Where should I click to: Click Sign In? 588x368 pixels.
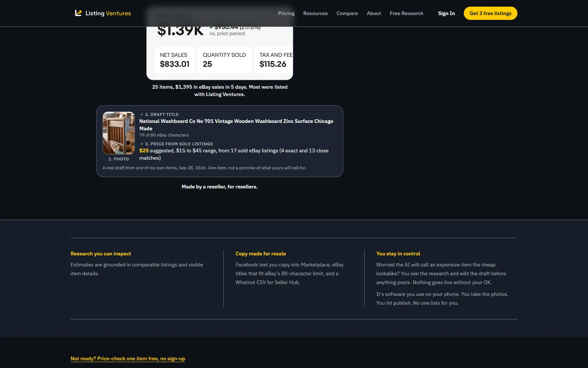pos(447,13)
